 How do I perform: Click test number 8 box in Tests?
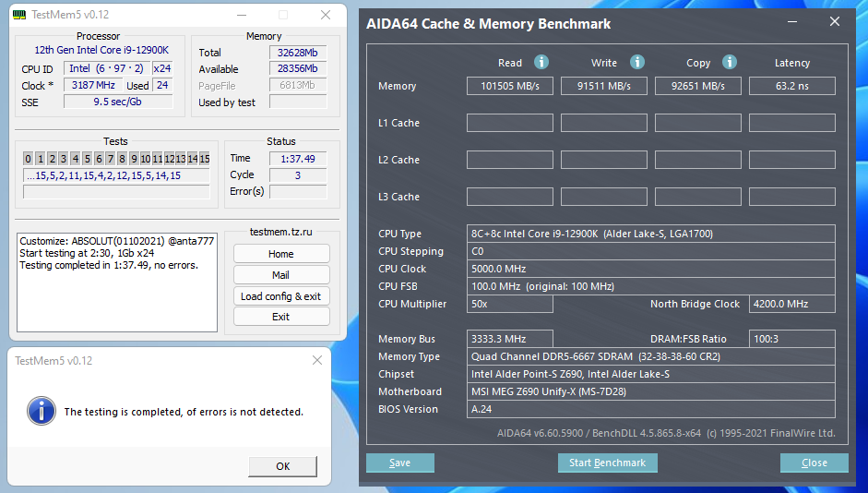pyautogui.click(x=123, y=159)
